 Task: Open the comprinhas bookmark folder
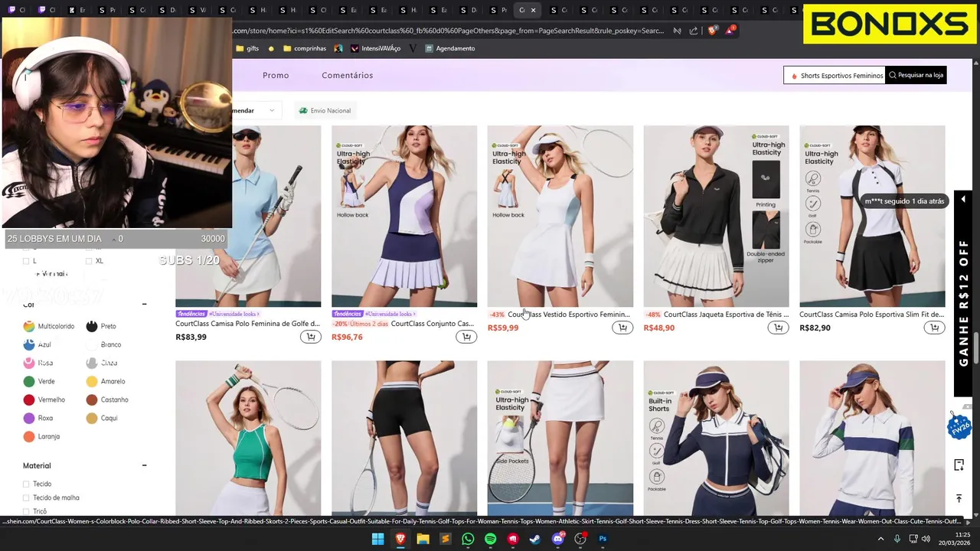point(305,48)
